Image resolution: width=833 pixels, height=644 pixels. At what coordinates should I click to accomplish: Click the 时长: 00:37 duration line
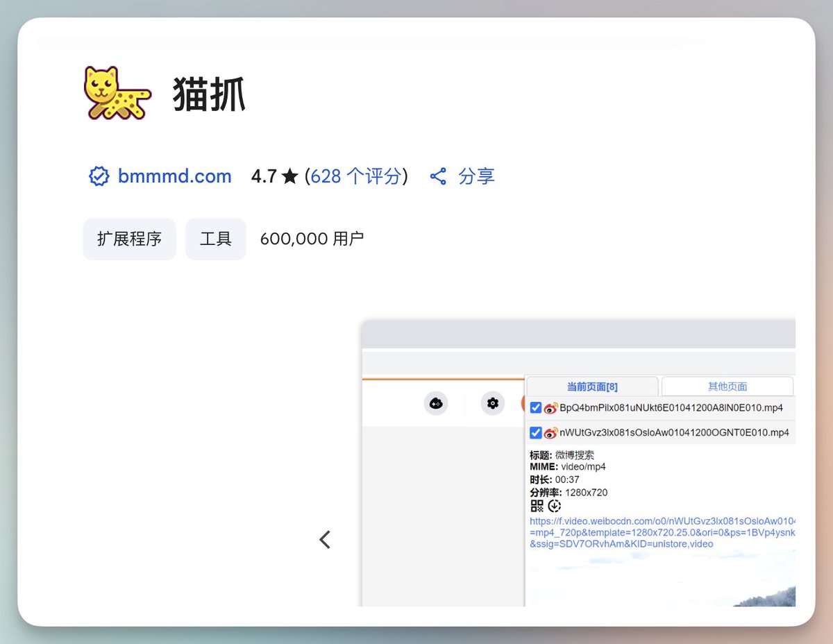[x=555, y=480]
